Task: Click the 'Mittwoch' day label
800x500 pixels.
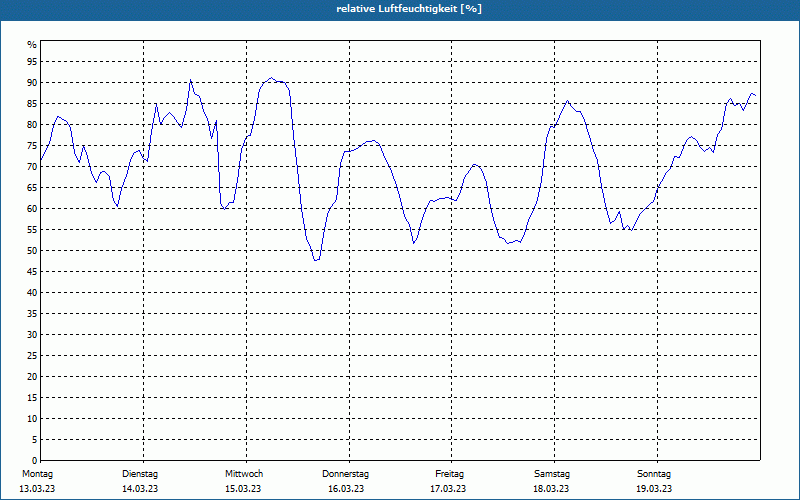Action: click(x=244, y=474)
